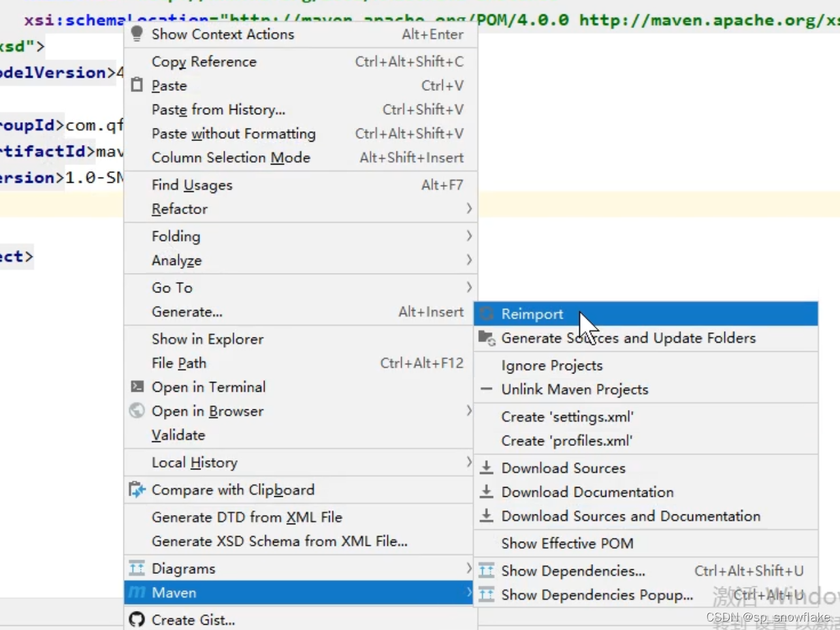Select Paste from History...
Image resolution: width=840 pixels, height=630 pixels.
(300, 110)
